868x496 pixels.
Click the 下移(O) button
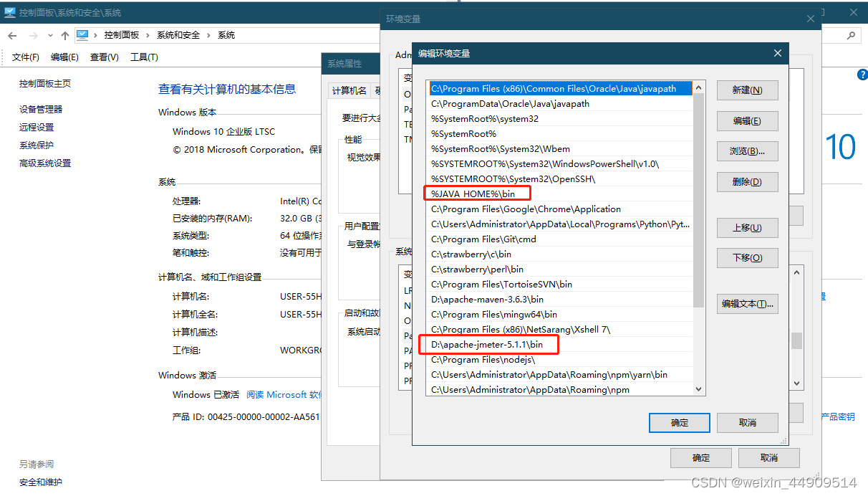[x=747, y=258]
